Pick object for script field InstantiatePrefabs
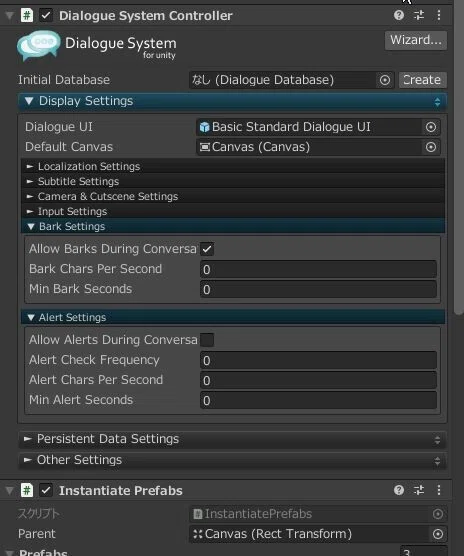Screen dimensions: 464x556 438,514
